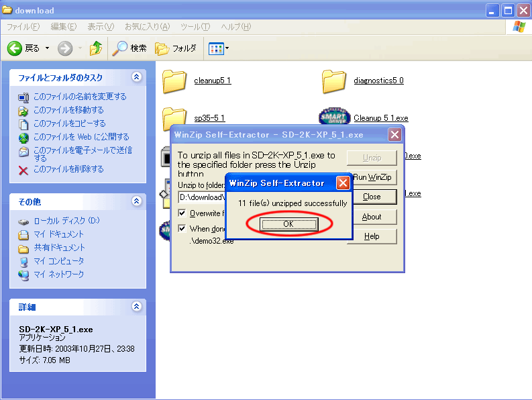Click the download folder icon in the title bar
The height and width of the screenshot is (400, 532).
[7, 10]
